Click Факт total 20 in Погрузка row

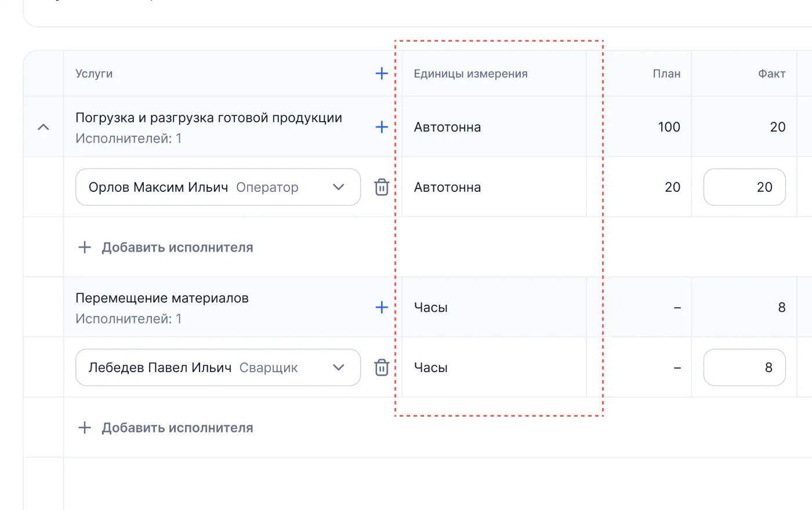[778, 127]
